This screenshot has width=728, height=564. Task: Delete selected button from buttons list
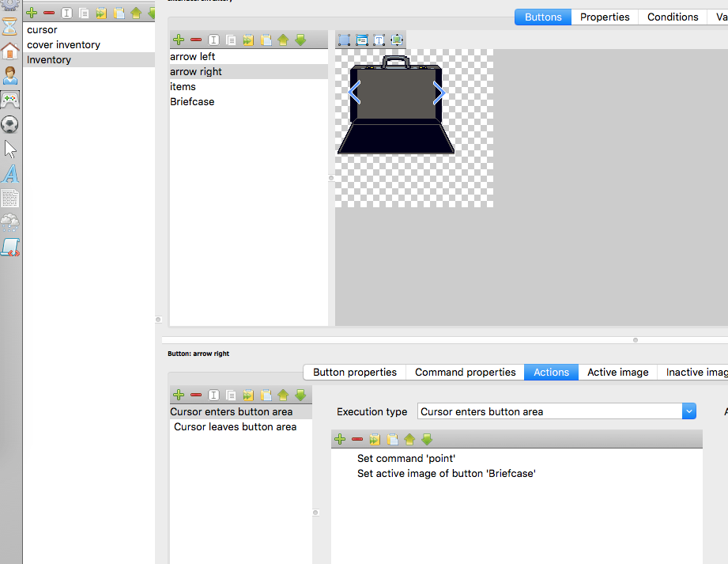point(196,40)
